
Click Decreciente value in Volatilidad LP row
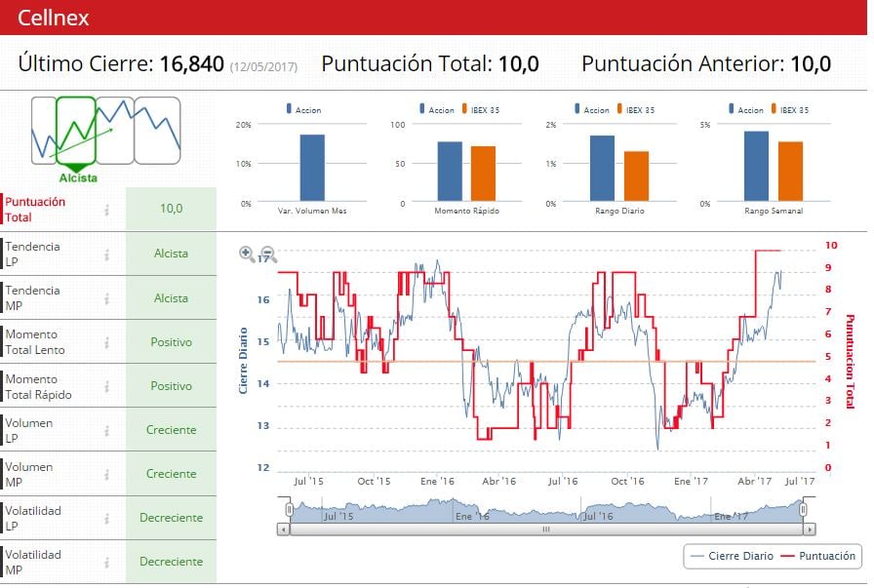click(171, 518)
